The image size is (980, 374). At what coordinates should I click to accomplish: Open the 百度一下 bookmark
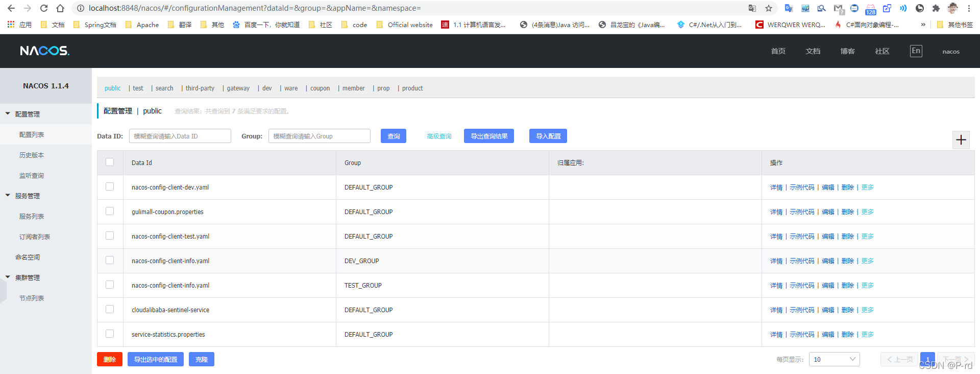tap(266, 25)
